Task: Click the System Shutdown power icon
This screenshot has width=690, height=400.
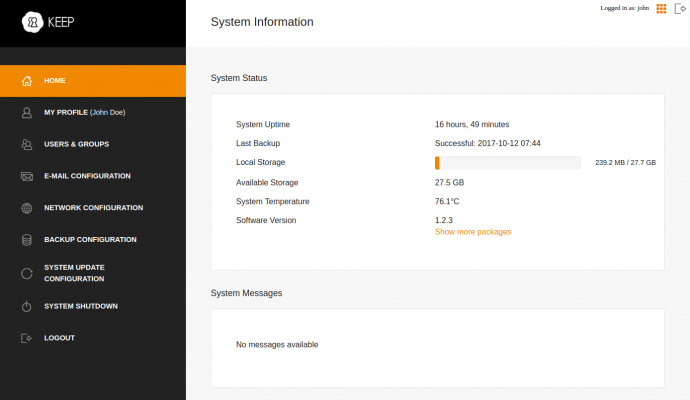Action: click(x=27, y=306)
